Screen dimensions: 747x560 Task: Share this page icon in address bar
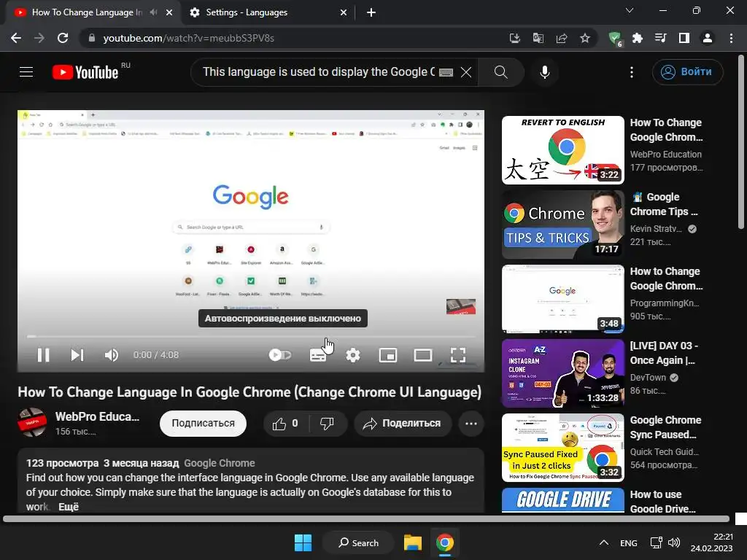pyautogui.click(x=562, y=38)
